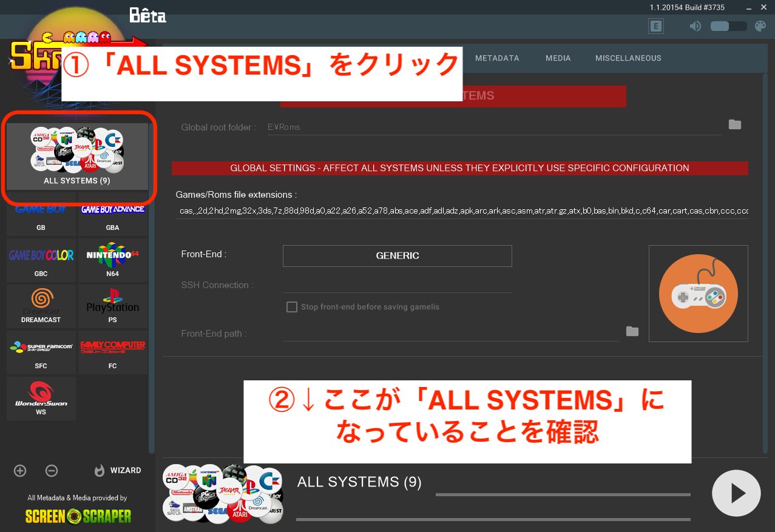Click the SSH Connection field
This screenshot has height=532, width=775.
point(398,285)
